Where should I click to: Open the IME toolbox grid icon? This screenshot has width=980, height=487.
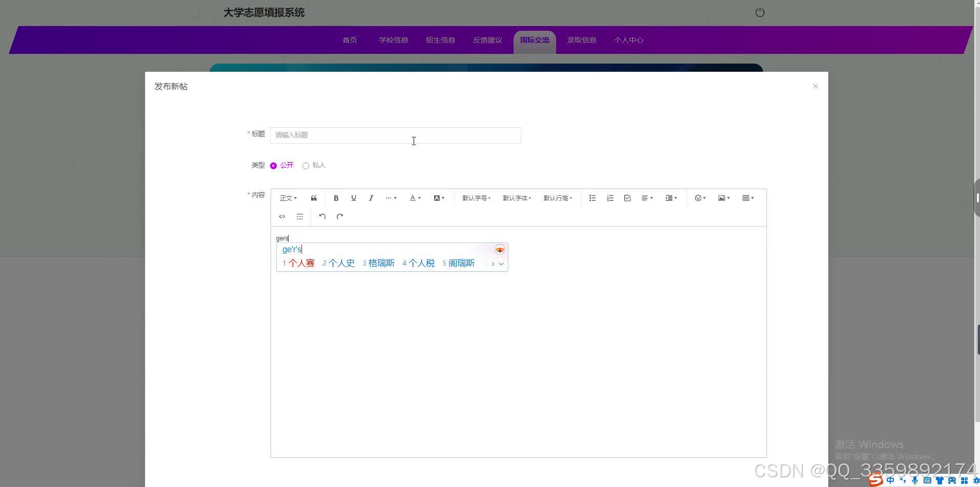pyautogui.click(x=964, y=480)
